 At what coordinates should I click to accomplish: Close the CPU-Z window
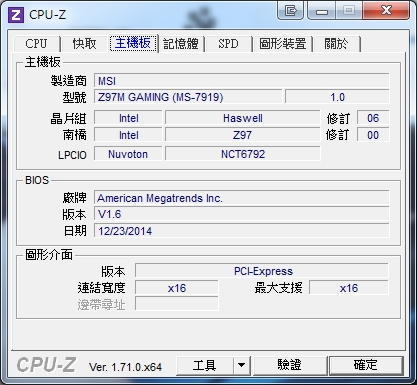click(x=386, y=11)
